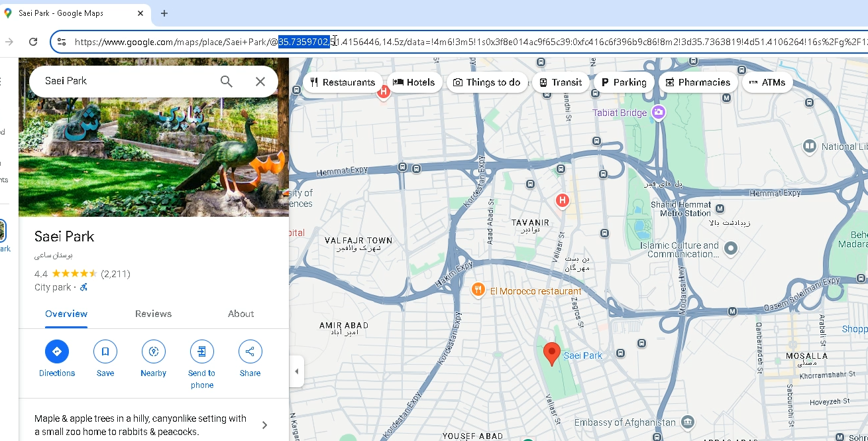Select the Saei Park red map pin

point(551,354)
